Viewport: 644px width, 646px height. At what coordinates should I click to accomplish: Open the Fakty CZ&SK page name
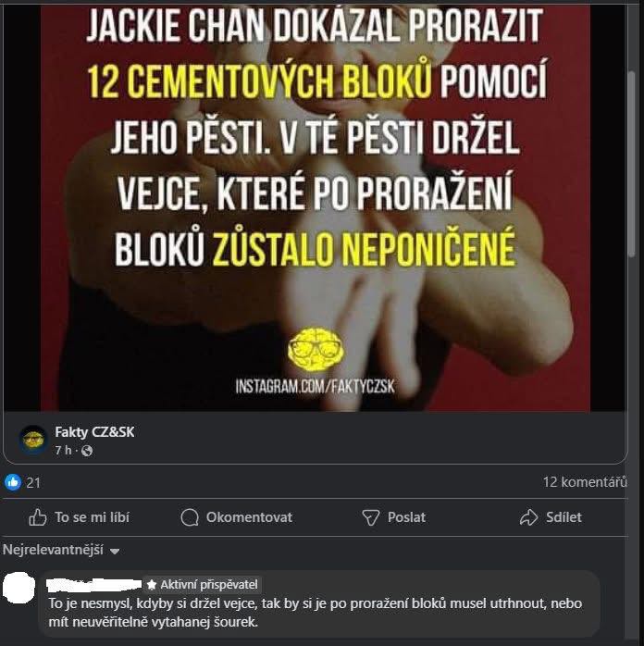pos(94,432)
